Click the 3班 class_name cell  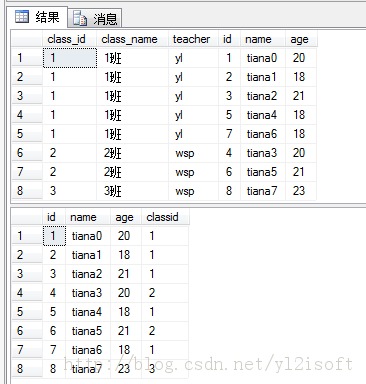[133, 191]
